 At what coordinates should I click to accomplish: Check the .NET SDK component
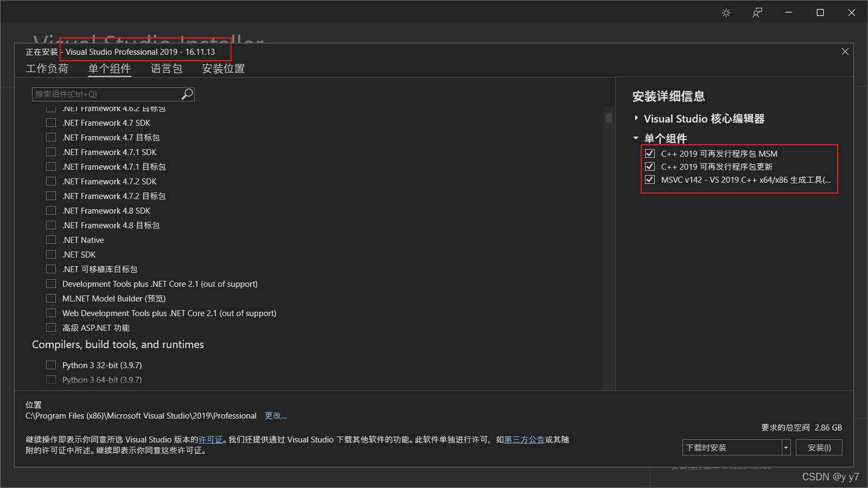coord(51,254)
